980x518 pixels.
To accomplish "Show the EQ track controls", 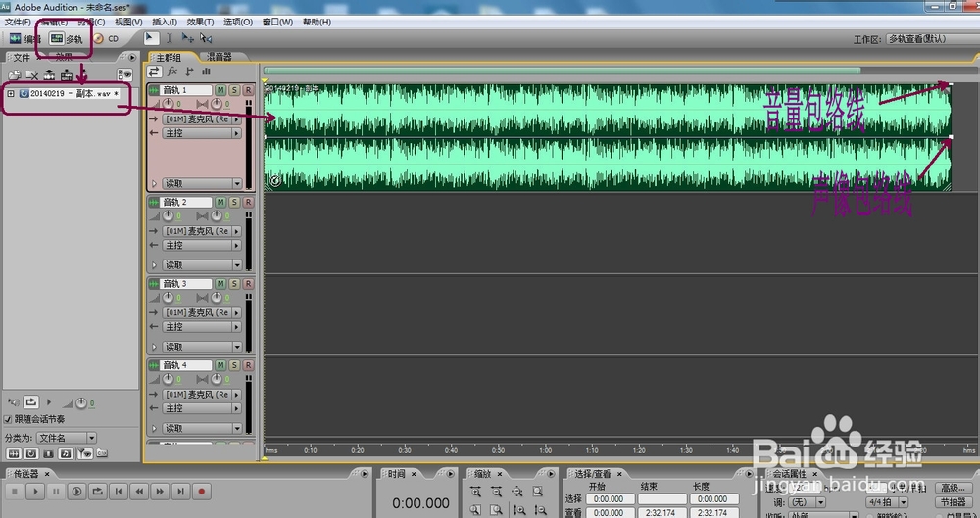I will tap(206, 71).
